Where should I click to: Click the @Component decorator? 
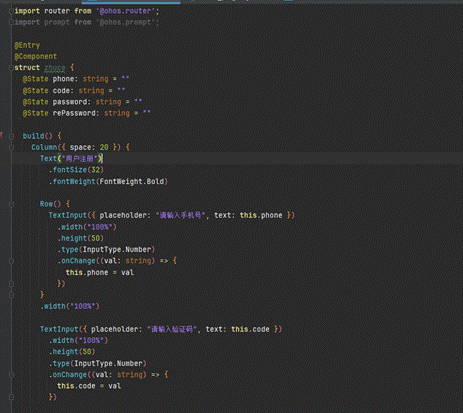[x=36, y=56]
